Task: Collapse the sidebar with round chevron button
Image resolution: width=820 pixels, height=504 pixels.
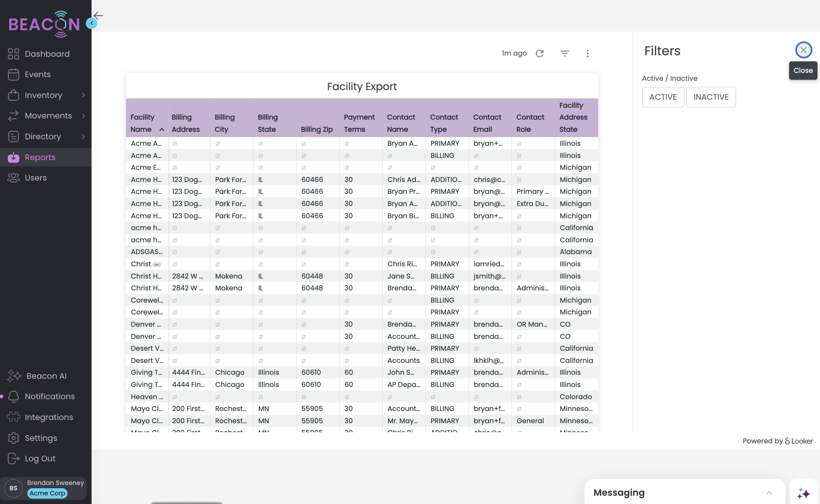Action: pos(92,23)
